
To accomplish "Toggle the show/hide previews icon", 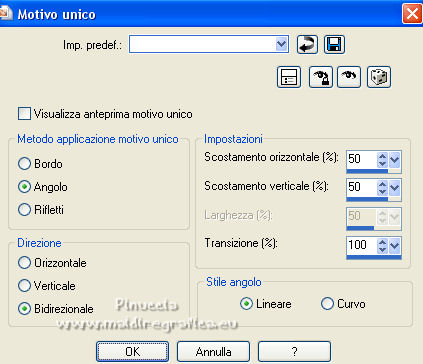I will pos(289,77).
